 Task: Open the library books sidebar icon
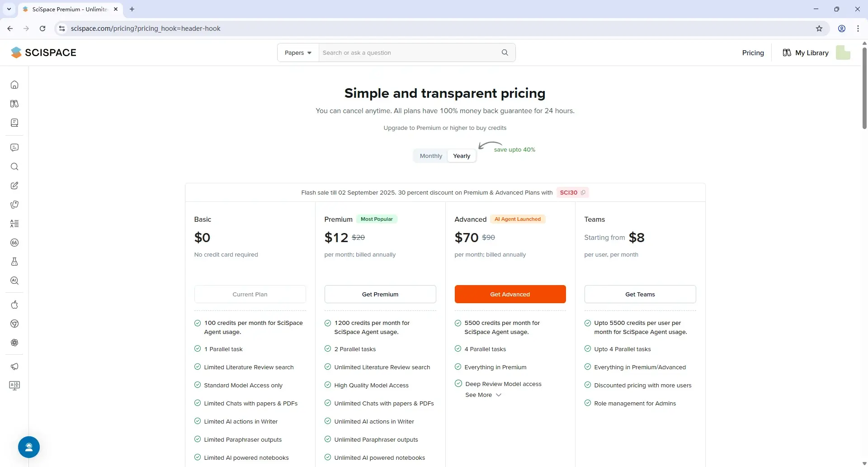tap(14, 104)
